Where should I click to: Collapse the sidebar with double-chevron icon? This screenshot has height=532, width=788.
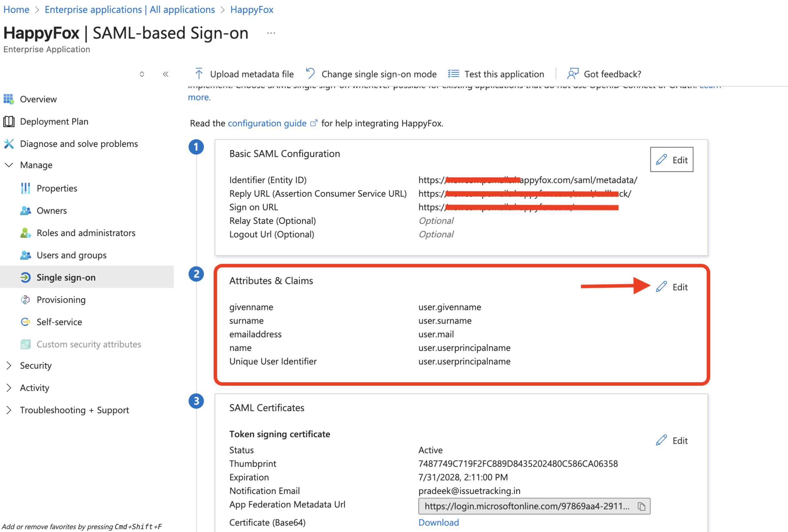[x=165, y=74]
